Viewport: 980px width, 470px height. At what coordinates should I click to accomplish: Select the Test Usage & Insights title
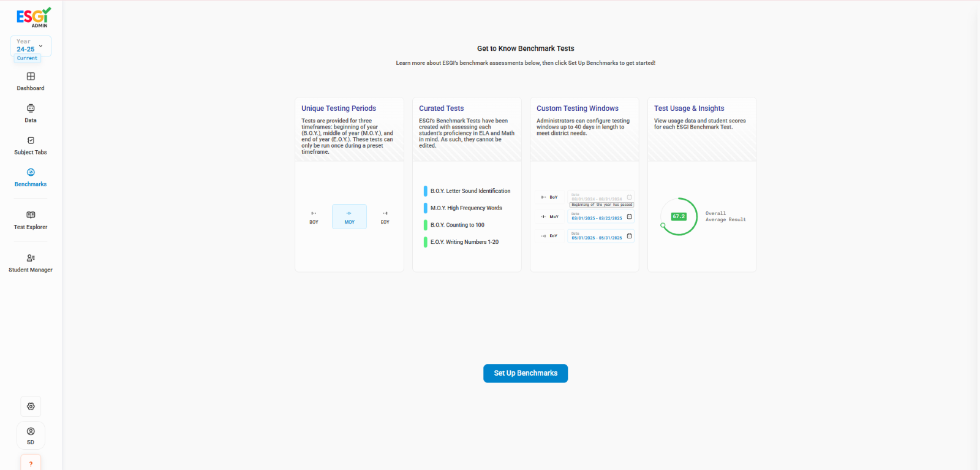pos(689,108)
